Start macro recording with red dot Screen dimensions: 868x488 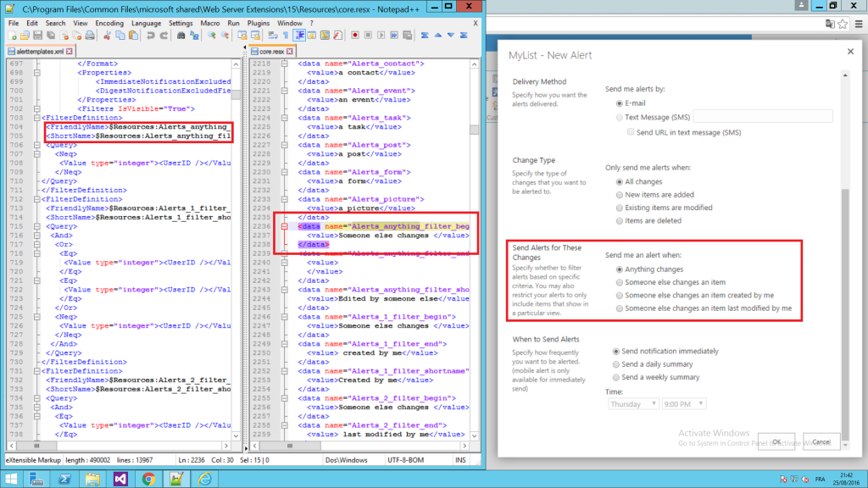(x=355, y=36)
